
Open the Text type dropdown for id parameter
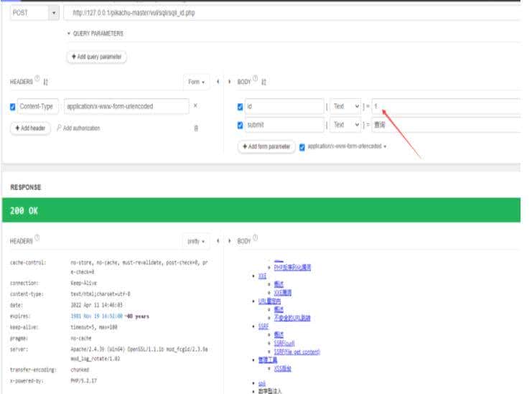[x=345, y=106]
